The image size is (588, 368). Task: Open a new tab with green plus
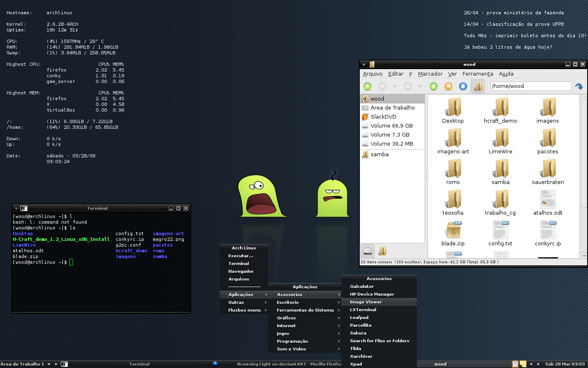pos(367,86)
